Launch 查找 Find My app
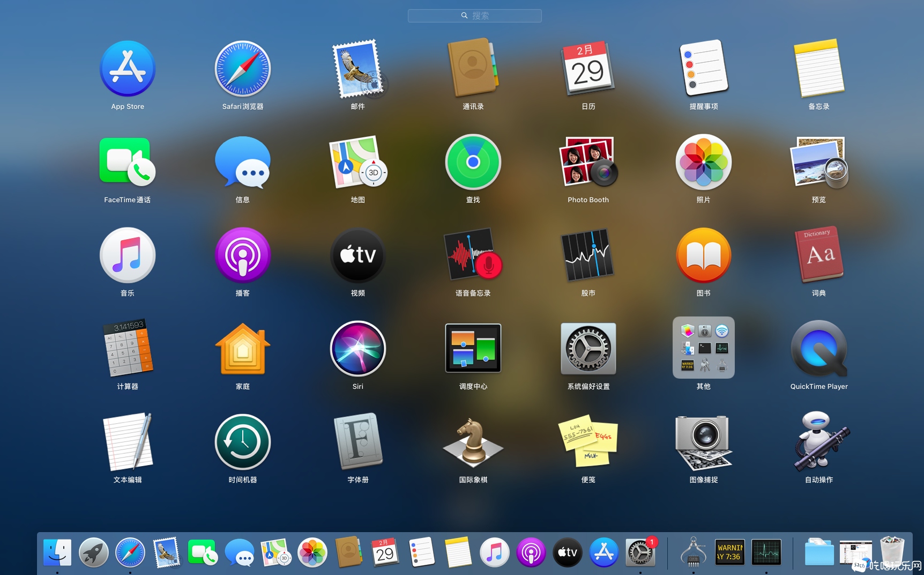 pyautogui.click(x=473, y=162)
